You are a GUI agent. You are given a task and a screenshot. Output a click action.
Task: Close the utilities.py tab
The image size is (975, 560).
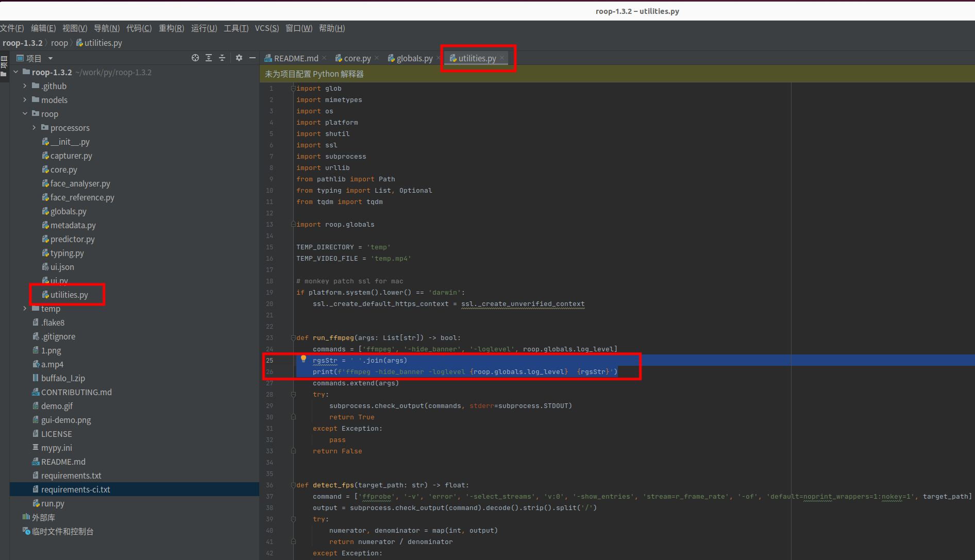point(502,58)
